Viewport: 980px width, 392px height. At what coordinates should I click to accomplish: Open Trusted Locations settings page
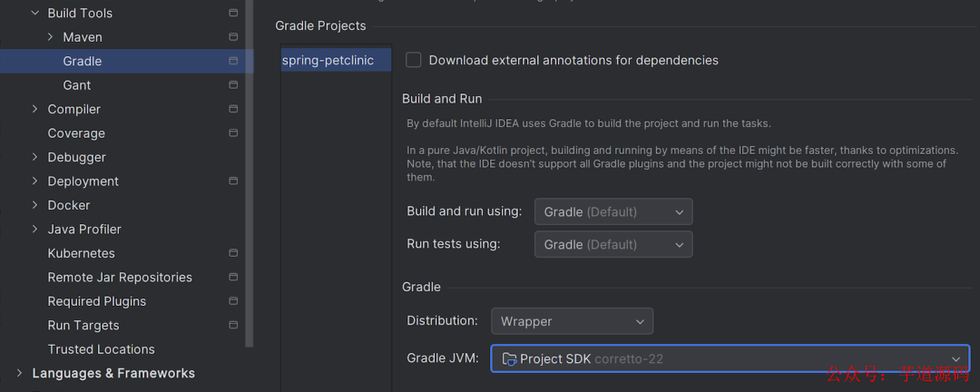[101, 349]
